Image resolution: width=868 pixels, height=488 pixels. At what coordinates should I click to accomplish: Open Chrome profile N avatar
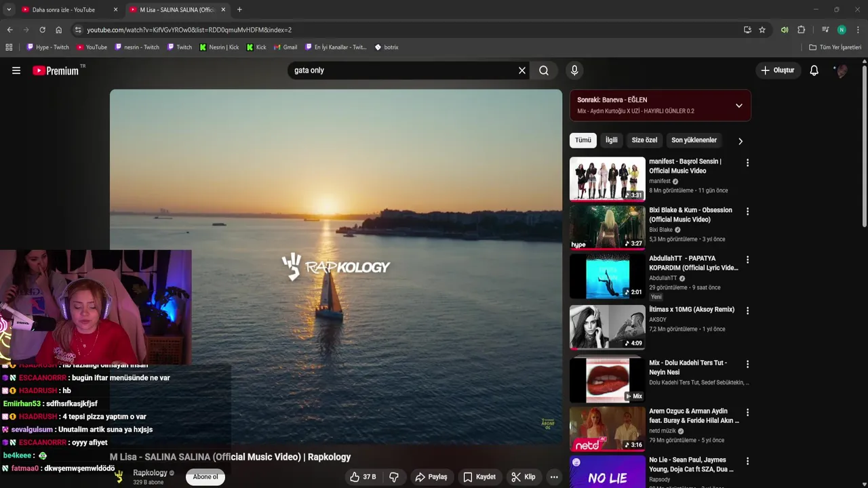pos(842,30)
